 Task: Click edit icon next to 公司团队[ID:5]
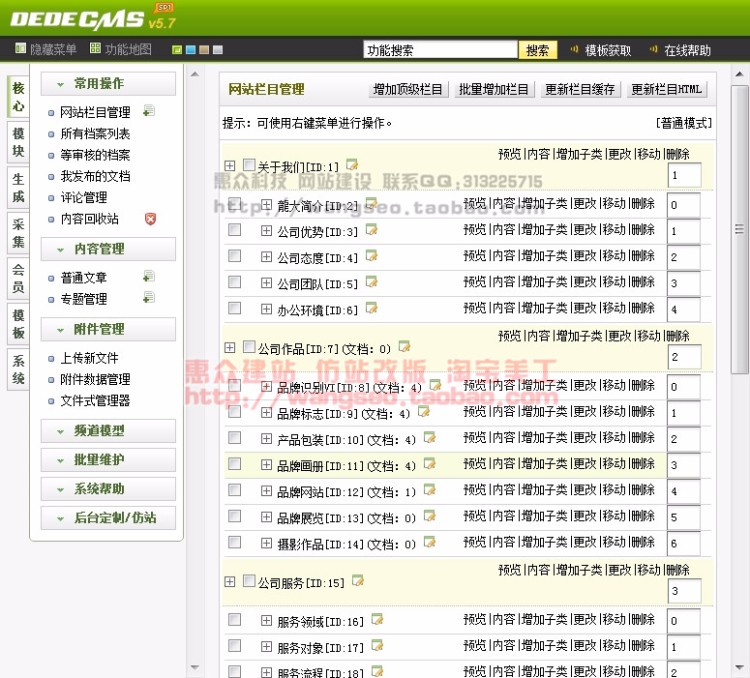click(x=371, y=282)
